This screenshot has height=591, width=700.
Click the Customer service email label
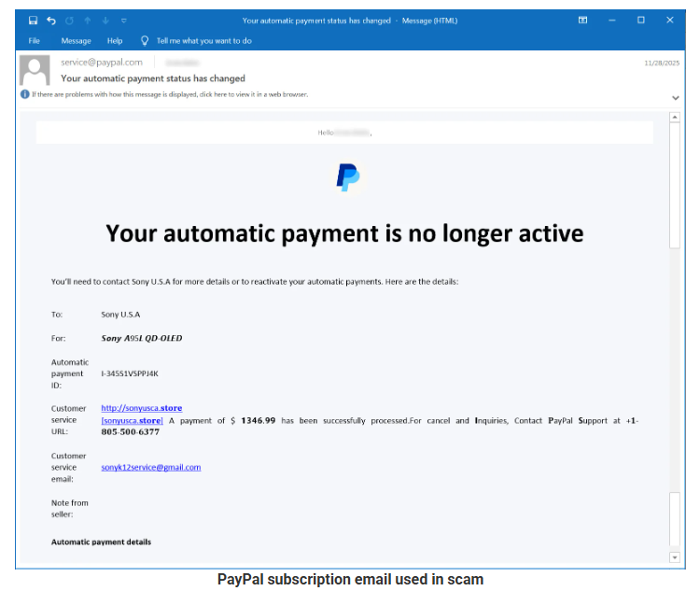coord(69,467)
